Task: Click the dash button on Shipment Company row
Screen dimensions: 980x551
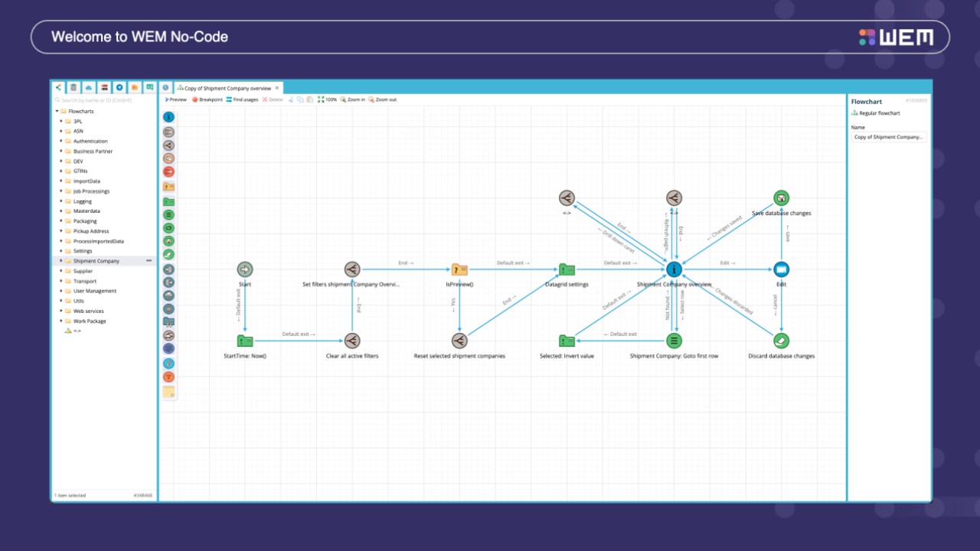Action: [149, 261]
